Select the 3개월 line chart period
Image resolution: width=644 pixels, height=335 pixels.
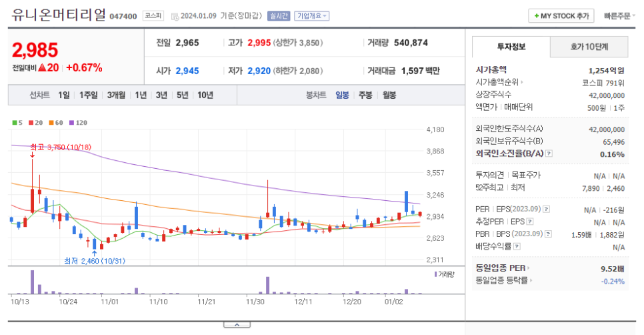pyautogui.click(x=116, y=95)
